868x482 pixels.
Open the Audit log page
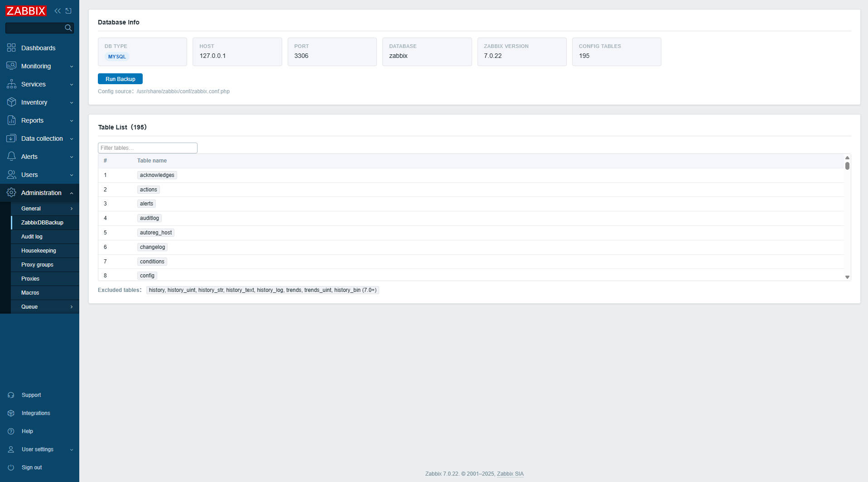(45, 237)
